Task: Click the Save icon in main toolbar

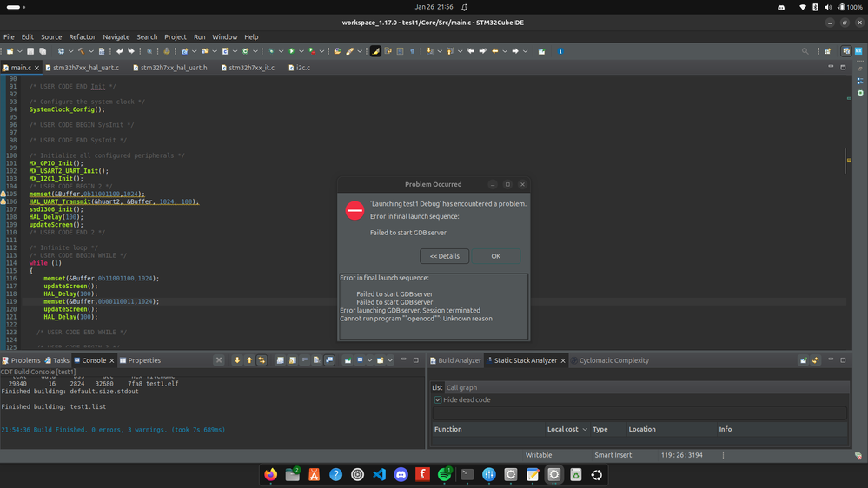Action: pyautogui.click(x=30, y=51)
